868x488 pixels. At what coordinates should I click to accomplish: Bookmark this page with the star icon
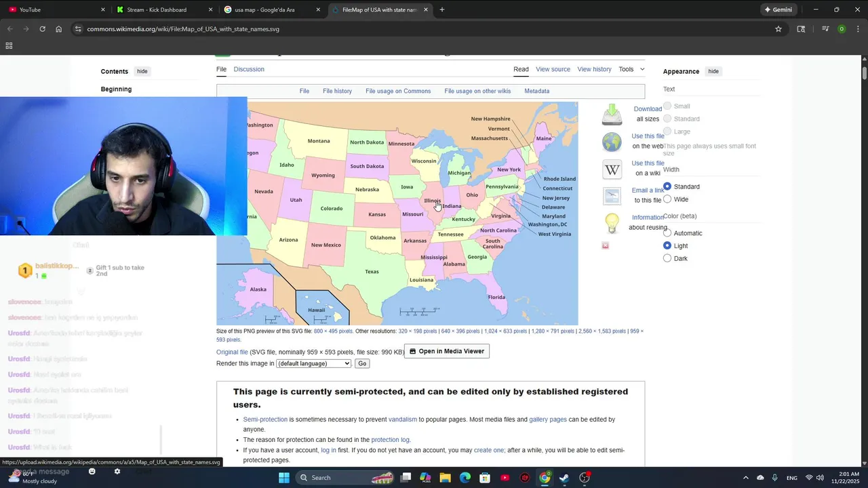pos(778,29)
